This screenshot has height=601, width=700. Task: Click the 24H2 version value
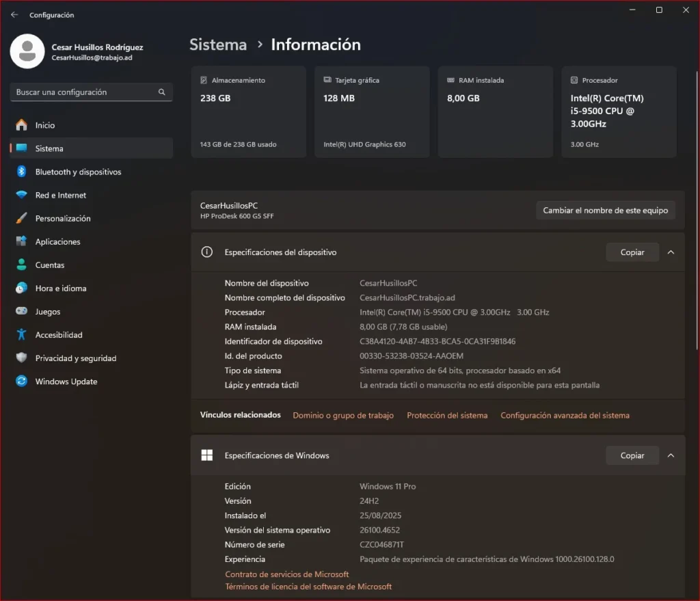coord(369,501)
